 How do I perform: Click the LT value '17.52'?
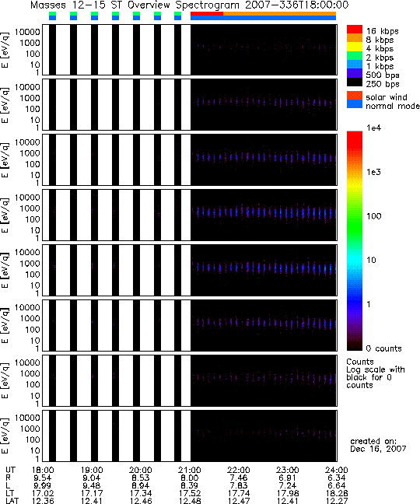point(190,493)
